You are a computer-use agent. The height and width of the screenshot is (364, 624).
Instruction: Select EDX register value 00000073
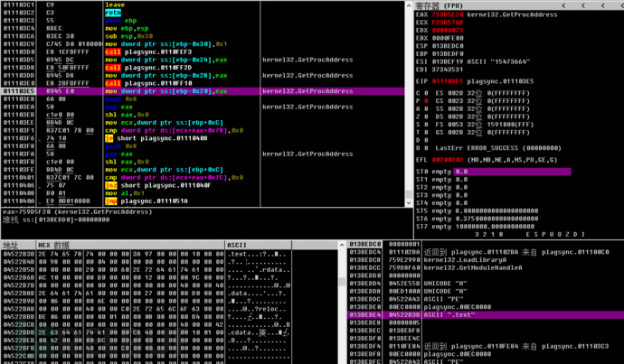[448, 31]
